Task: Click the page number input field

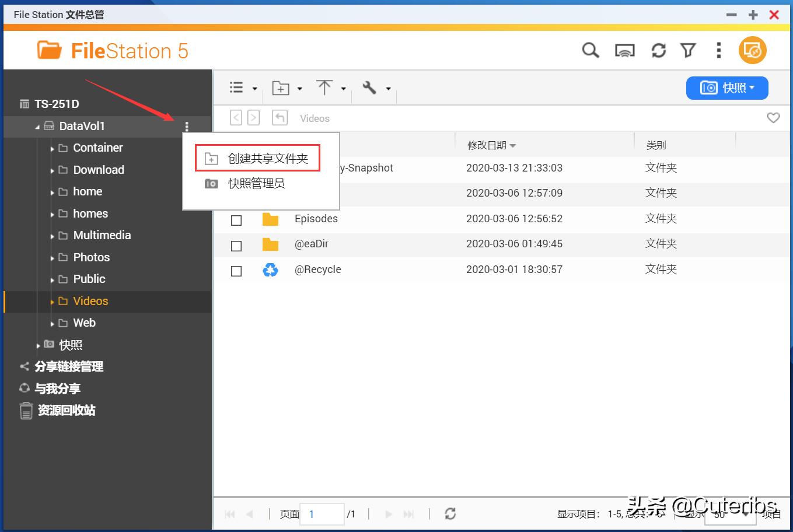Action: tap(322, 514)
